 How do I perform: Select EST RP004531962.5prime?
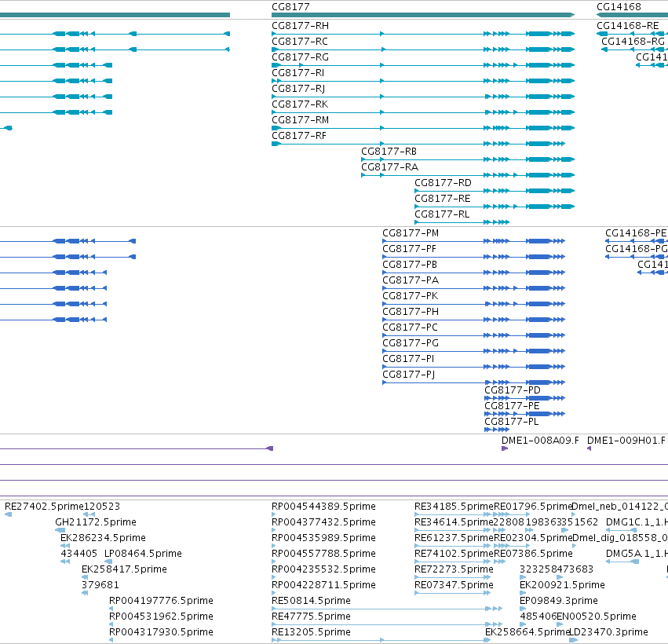tap(161, 617)
